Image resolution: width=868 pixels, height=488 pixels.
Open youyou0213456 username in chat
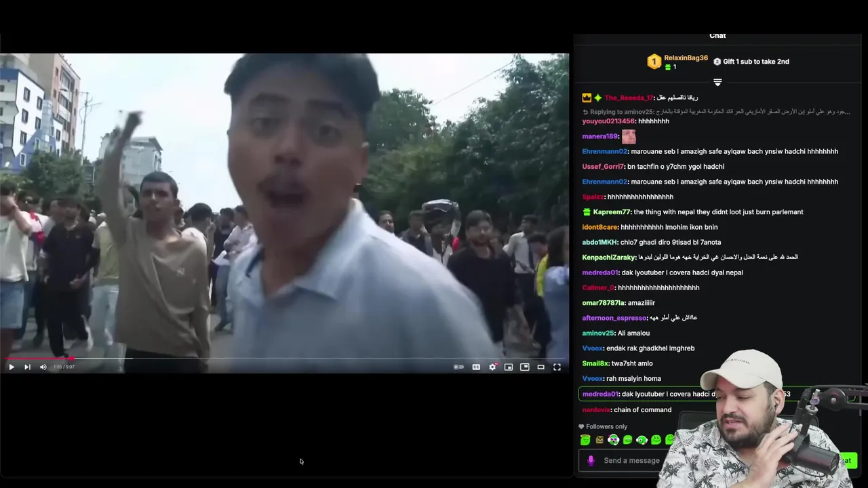[608, 121]
